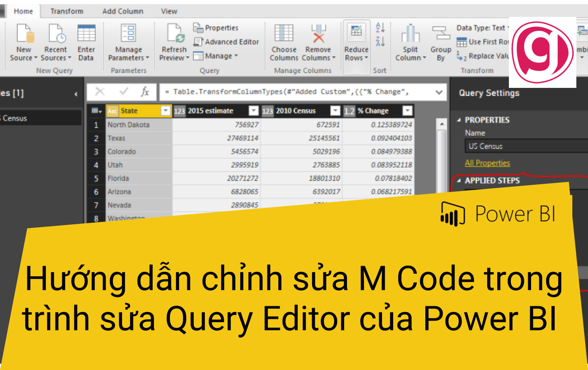
Task: Sort the column ascending A-Z
Action: coord(380,28)
